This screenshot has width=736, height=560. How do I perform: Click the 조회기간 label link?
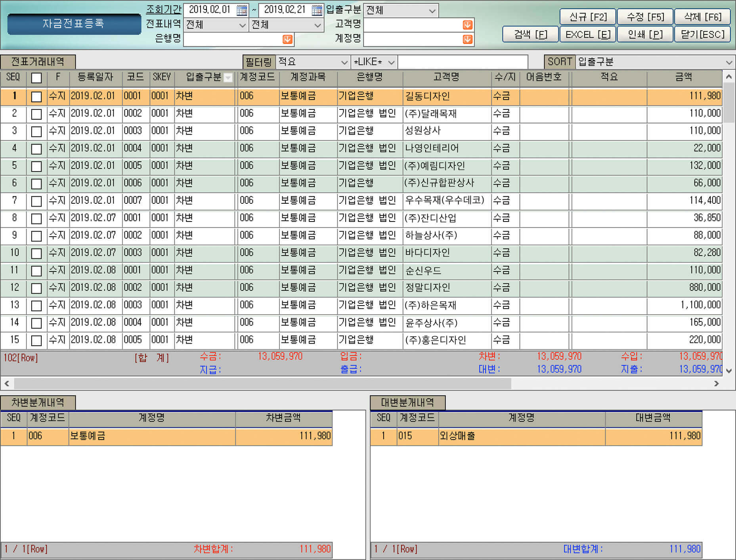(x=163, y=10)
